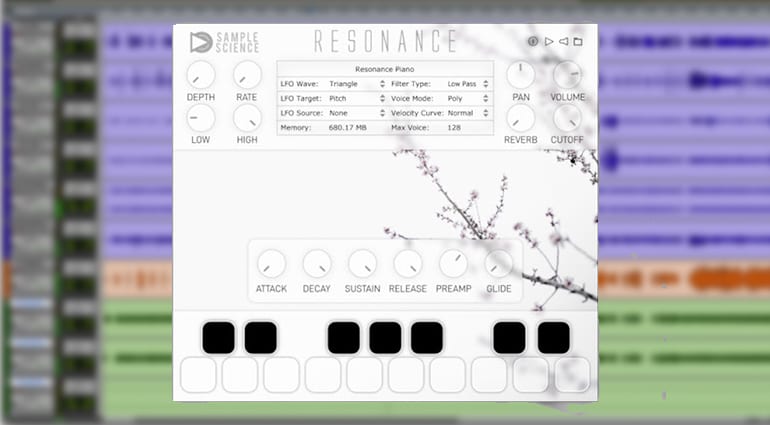Play the eighth white key from left
The image size is (770, 425).
489,375
